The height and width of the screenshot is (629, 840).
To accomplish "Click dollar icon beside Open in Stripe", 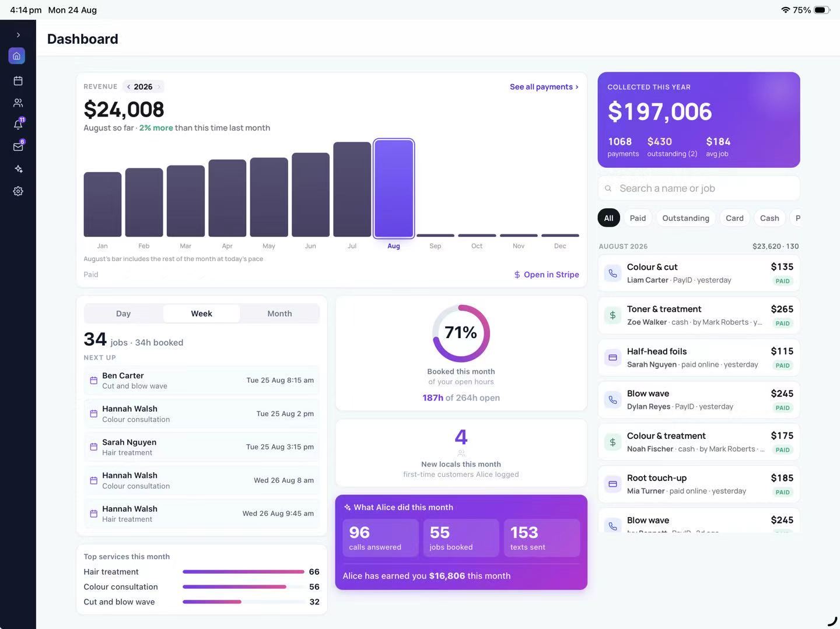I will tap(517, 275).
